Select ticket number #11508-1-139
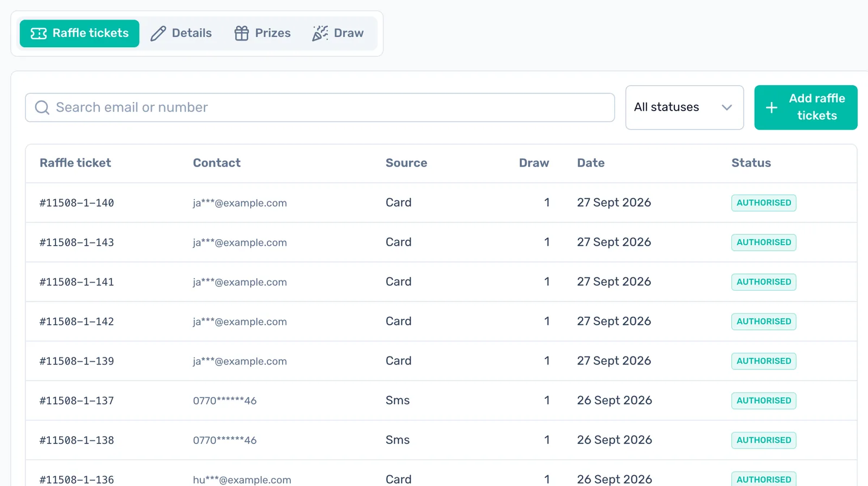Image resolution: width=868 pixels, height=486 pixels. click(x=76, y=361)
